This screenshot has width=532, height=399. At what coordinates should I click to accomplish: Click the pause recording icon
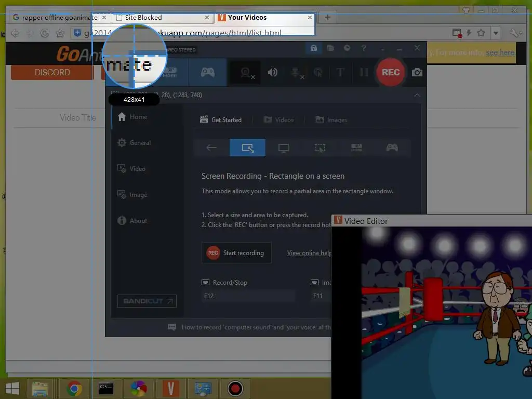tap(364, 72)
